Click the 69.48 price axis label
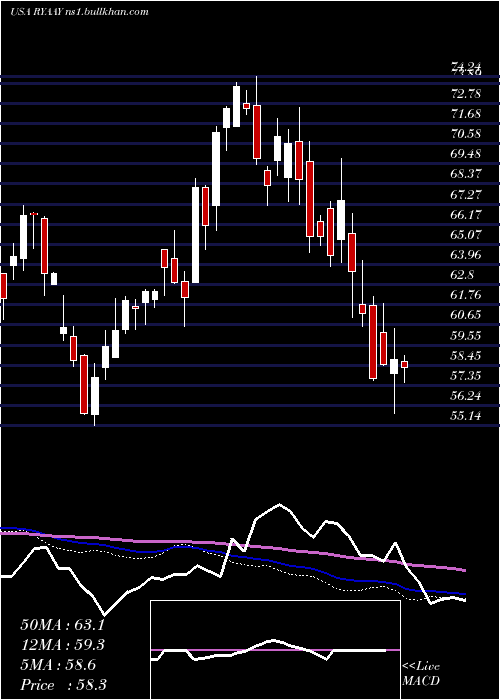Image resolution: width=500 pixels, height=700 pixels. tap(467, 154)
